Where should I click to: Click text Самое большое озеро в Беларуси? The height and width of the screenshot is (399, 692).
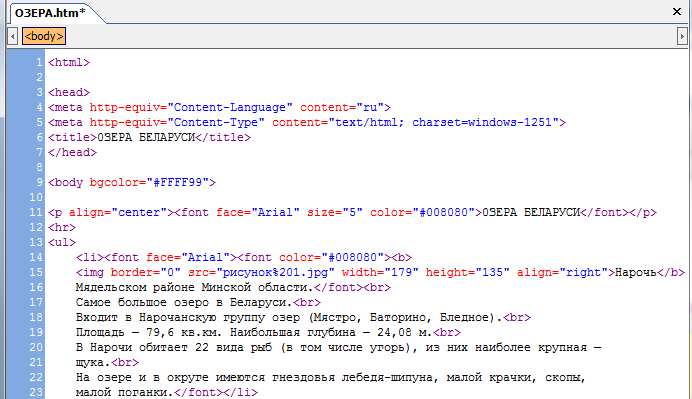click(184, 302)
